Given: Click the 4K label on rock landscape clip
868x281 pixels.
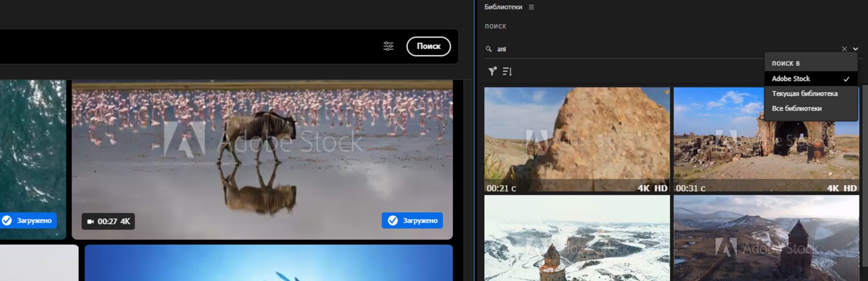Looking at the screenshot, I should click(644, 188).
